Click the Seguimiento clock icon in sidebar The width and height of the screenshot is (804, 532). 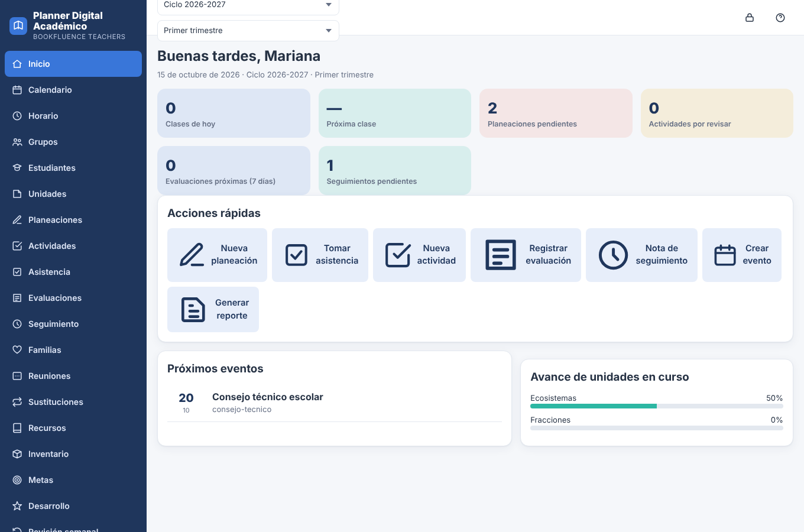[x=17, y=324]
